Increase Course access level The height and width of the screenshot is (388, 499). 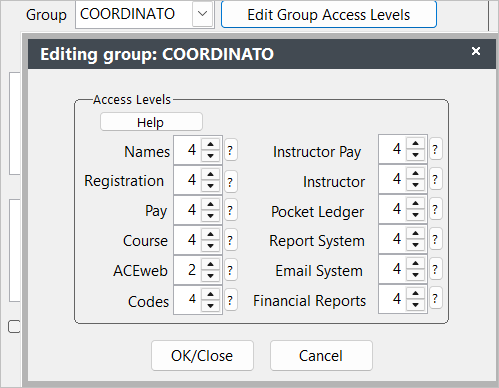click(210, 234)
